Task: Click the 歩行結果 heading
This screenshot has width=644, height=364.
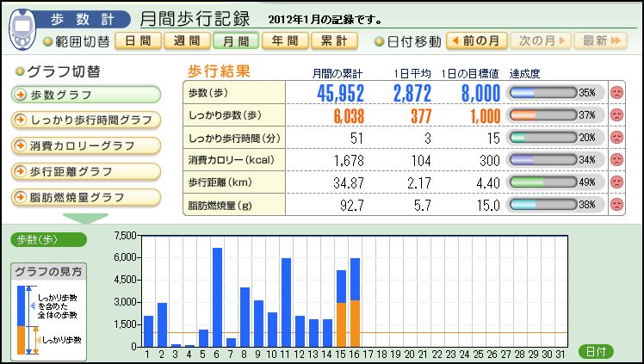Action: (x=219, y=71)
